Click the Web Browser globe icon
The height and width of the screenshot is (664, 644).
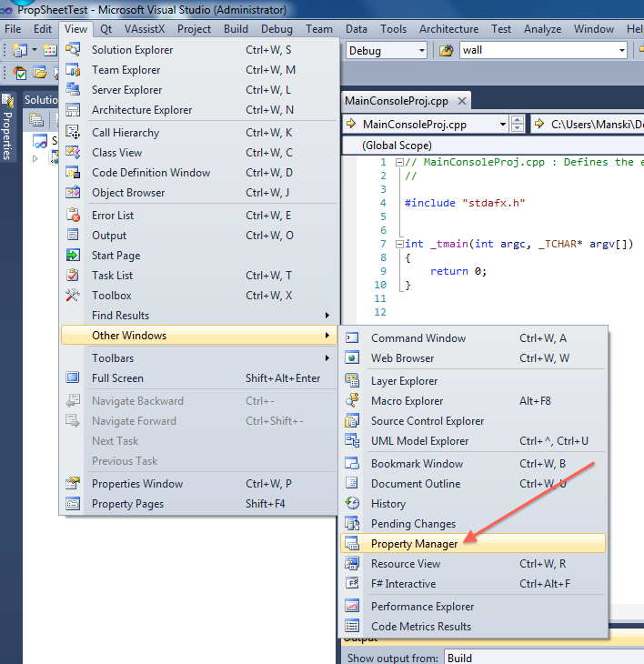coord(352,357)
